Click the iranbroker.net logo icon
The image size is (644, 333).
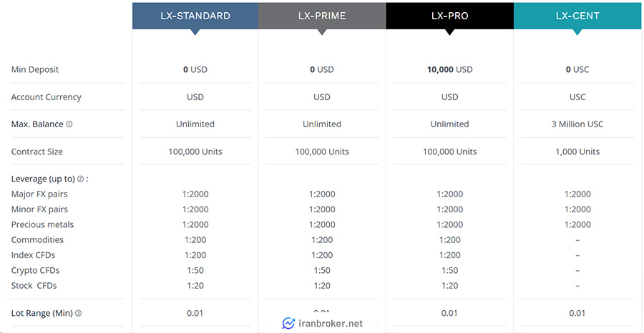[288, 324]
